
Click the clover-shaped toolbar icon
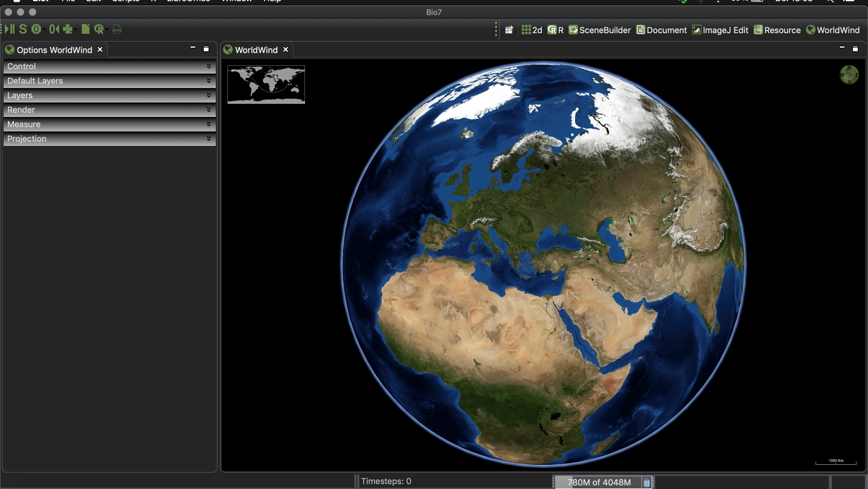click(67, 29)
